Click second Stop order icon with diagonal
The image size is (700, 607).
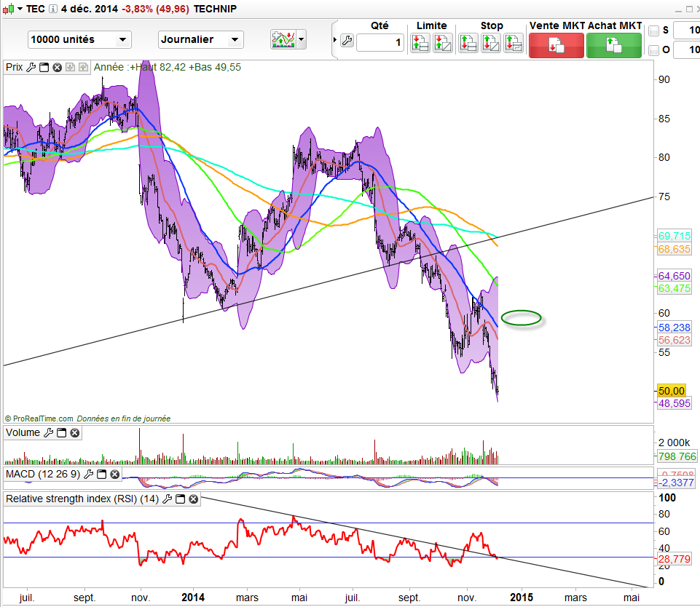[491, 43]
